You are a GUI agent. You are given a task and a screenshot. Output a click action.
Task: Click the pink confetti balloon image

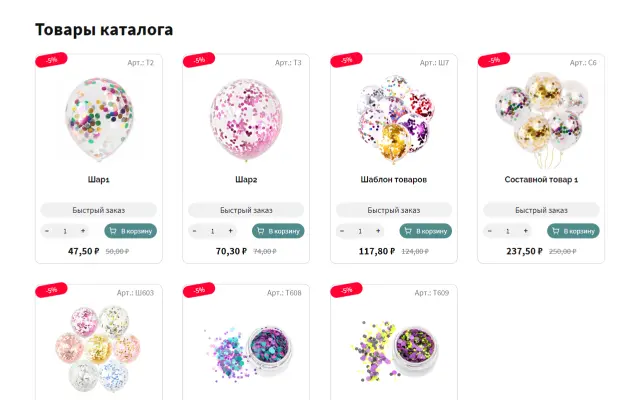(x=246, y=117)
